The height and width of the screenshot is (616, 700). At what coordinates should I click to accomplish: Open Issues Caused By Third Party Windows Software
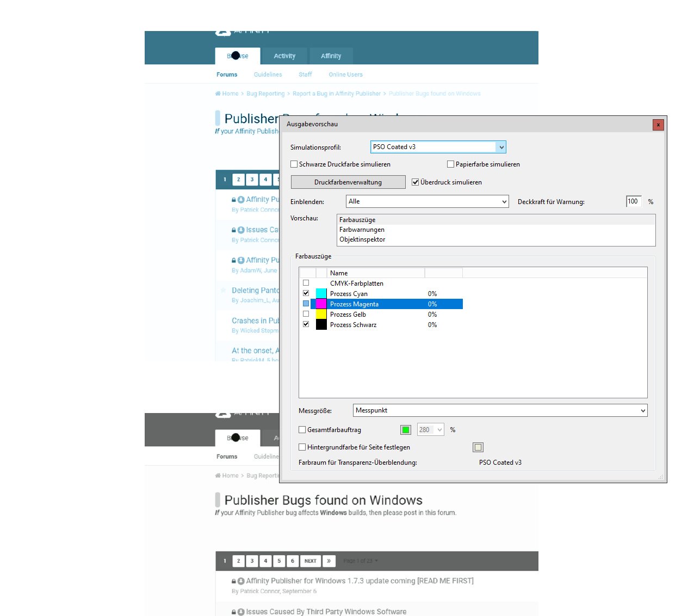(x=326, y=612)
